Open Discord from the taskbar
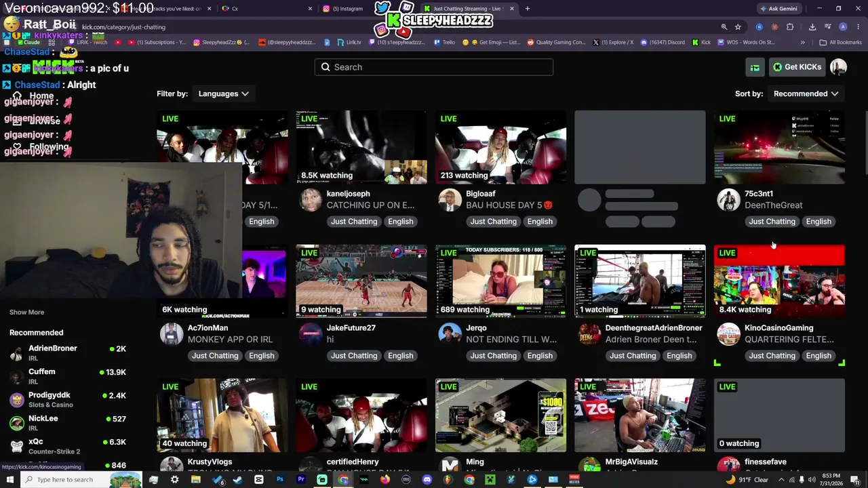This screenshot has width=868, height=488. (427, 480)
